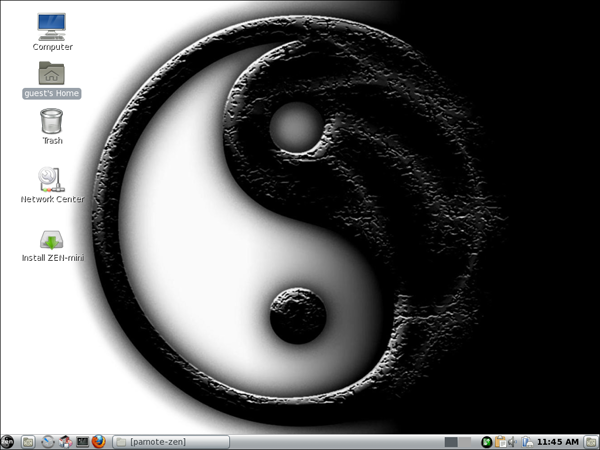The width and height of the screenshot is (600, 450).
Task: Select the [pamote-zen] taskbar window button
Action: coord(170,441)
